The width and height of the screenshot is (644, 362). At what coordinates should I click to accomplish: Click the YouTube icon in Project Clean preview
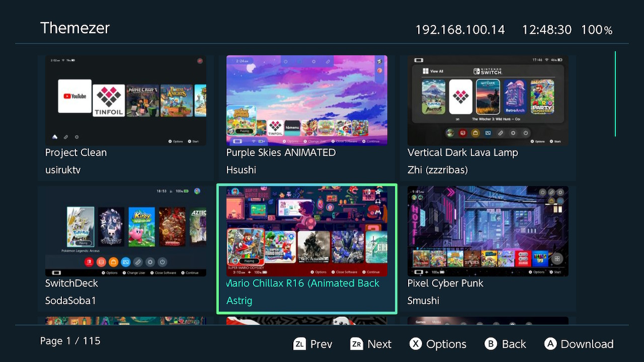[x=74, y=96]
